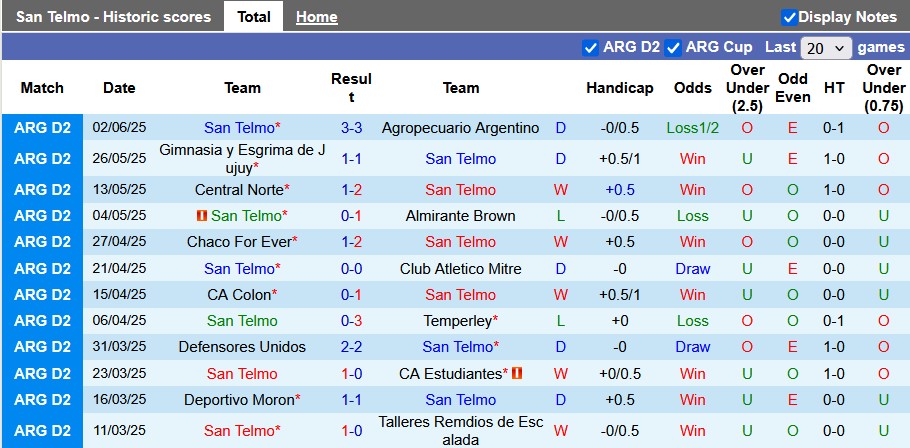Select Gimnasia y Esgrima de Jujuy team
This screenshot has height=448, width=910.
[242, 159]
